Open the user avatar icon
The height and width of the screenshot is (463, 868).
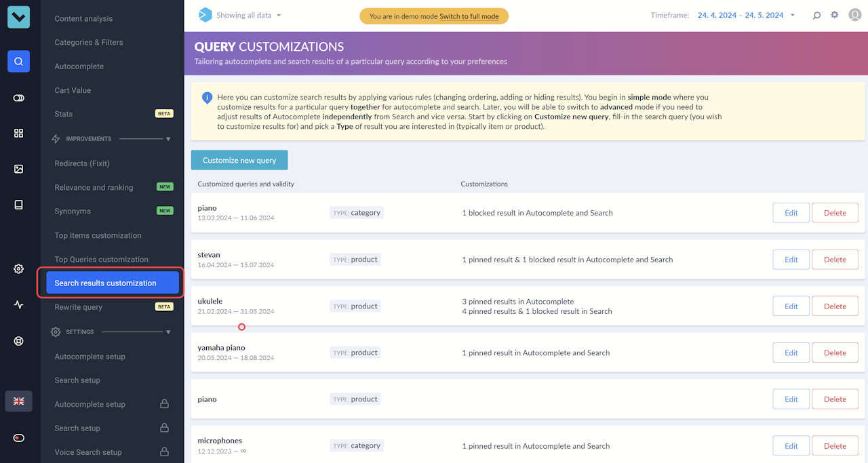coord(854,15)
